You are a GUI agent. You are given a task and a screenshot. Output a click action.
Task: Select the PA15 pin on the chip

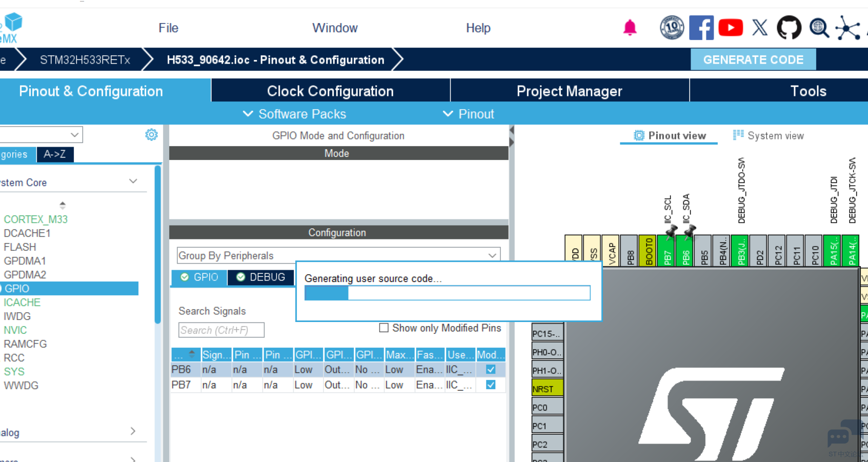click(833, 251)
